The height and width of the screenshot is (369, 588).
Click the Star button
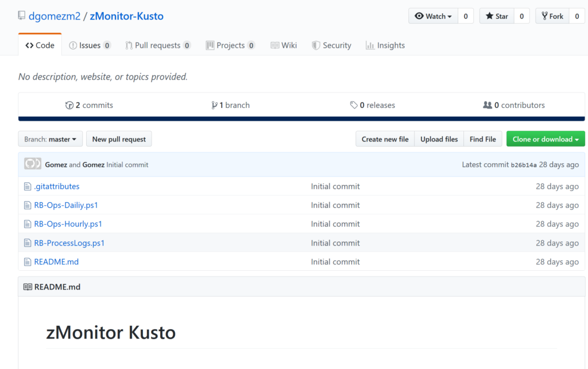tap(497, 16)
